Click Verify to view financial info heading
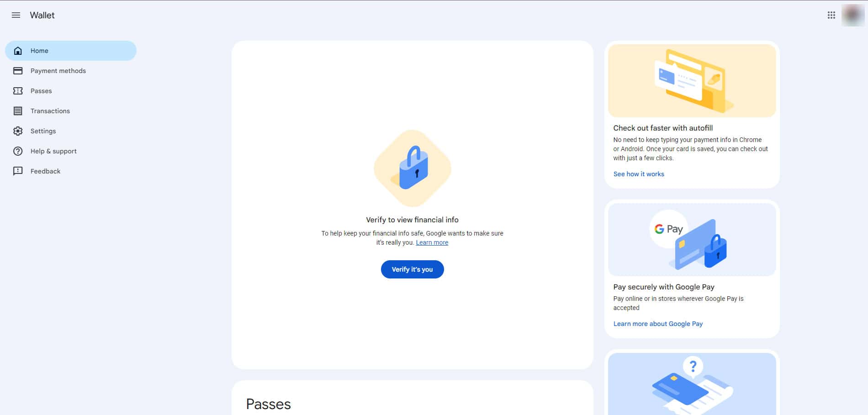The height and width of the screenshot is (415, 868). pos(412,220)
